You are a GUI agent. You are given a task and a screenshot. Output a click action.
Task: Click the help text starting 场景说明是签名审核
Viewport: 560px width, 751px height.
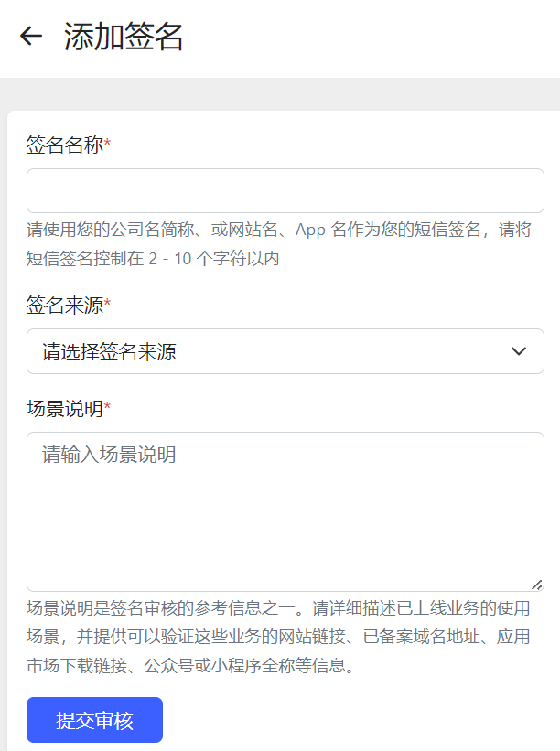[x=278, y=608]
